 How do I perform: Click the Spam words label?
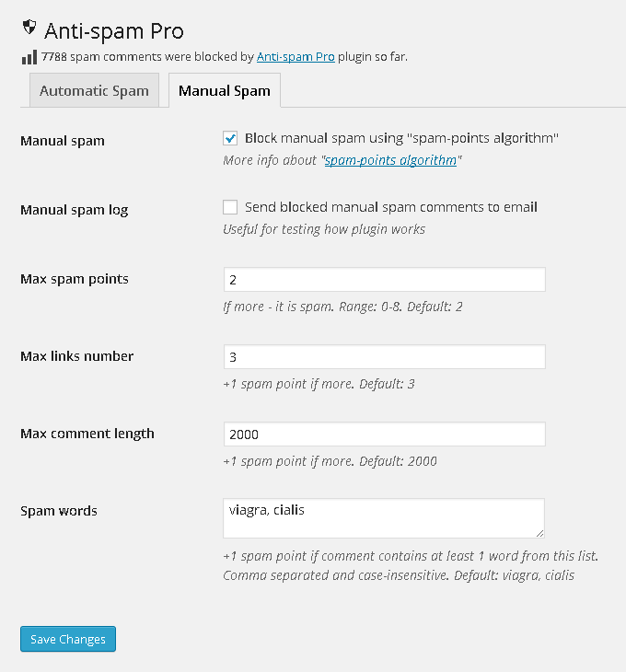59,511
